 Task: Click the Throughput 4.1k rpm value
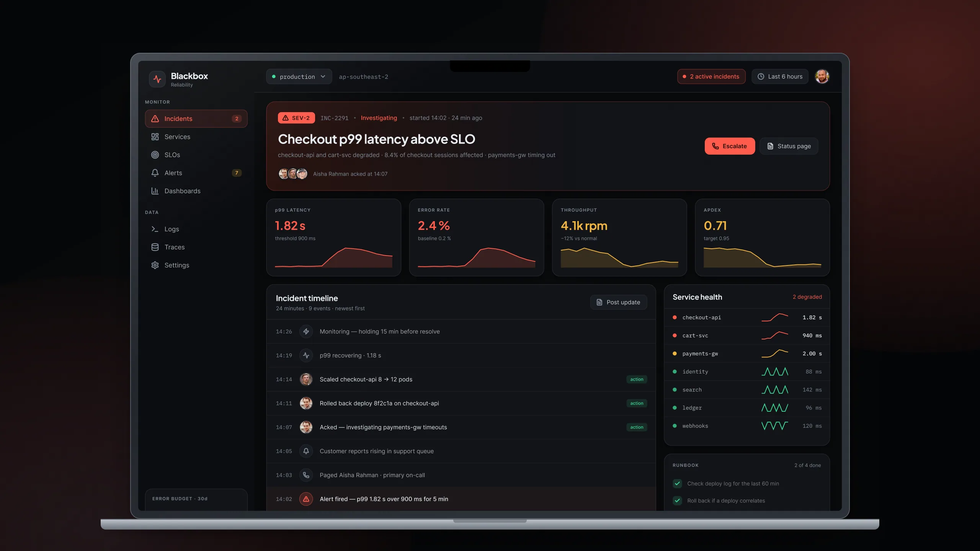point(584,226)
